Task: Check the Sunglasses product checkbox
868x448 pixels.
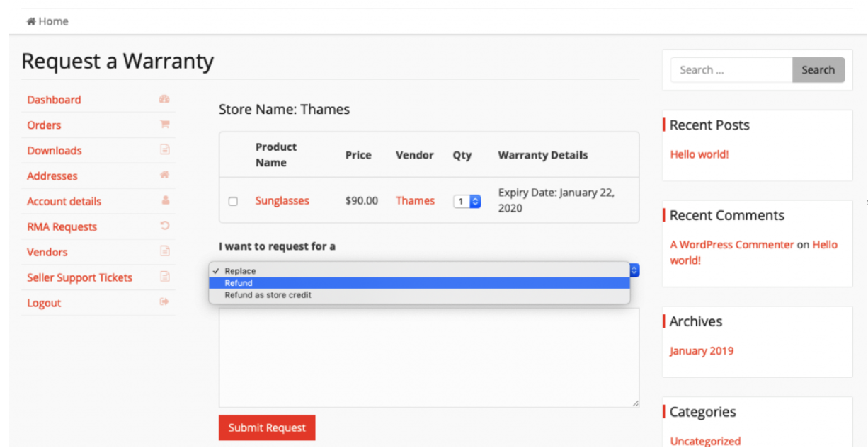Action: pyautogui.click(x=233, y=202)
